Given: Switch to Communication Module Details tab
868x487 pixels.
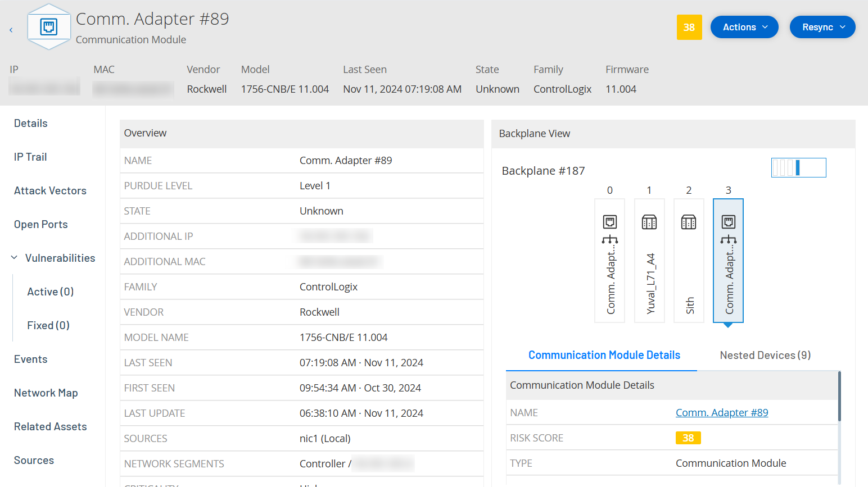Looking at the screenshot, I should point(604,355).
